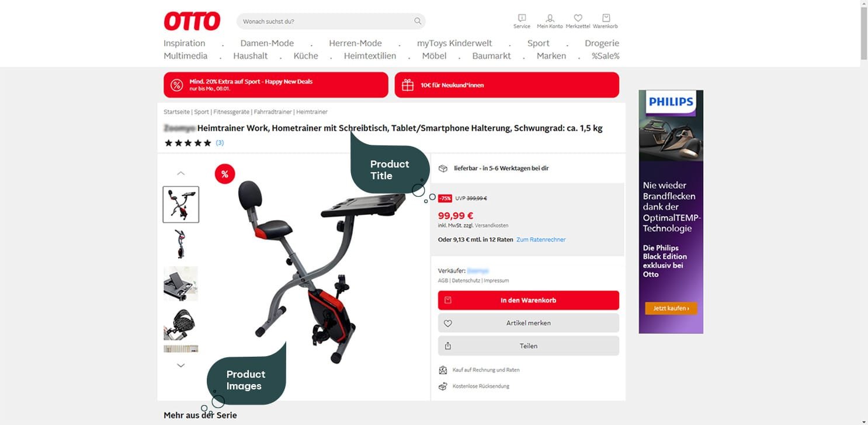Click the Teilen share button
Screen dimensions: 868x425
(x=529, y=346)
